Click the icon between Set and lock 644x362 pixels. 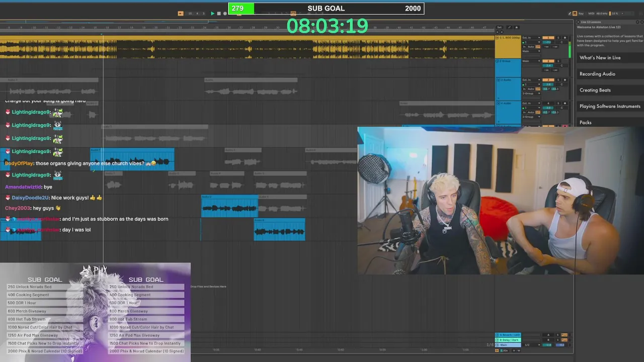509,27
